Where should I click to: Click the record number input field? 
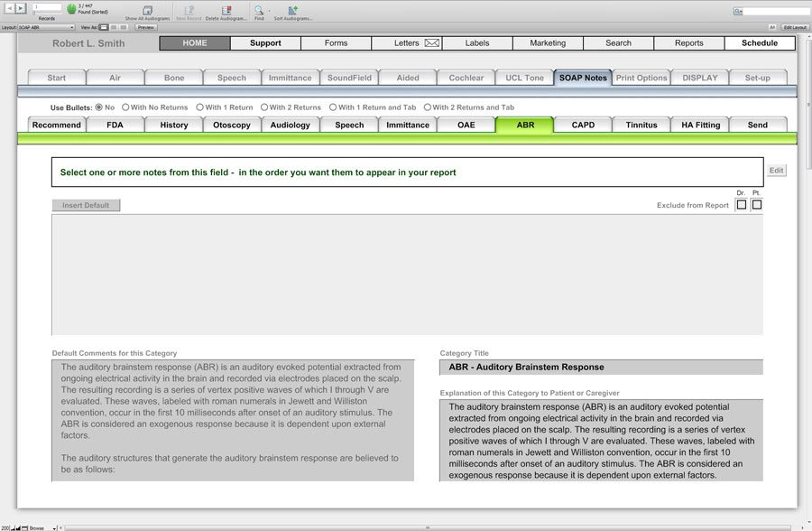[x=47, y=6]
